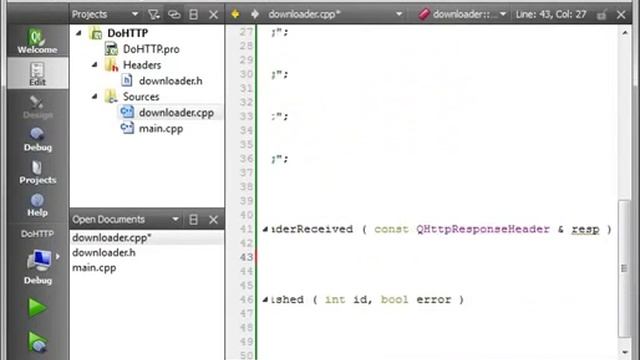The image size is (640, 360).
Task: Click Line: 43, Col: 27 indicator
Action: tap(551, 14)
